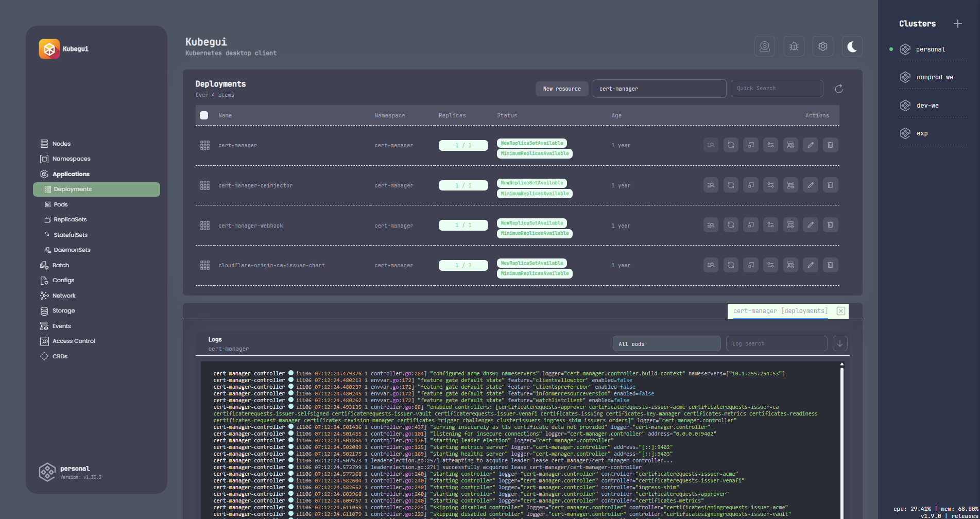View logs for cloudflare-origin-ca-issuer-chart deployment

pos(711,265)
